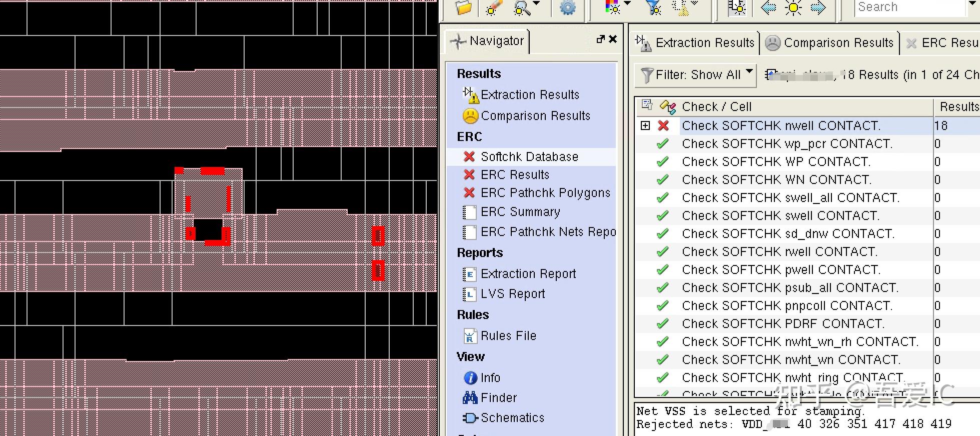The height and width of the screenshot is (436, 980).
Task: Undock the Navigator panel with float icon
Action: (x=600, y=39)
